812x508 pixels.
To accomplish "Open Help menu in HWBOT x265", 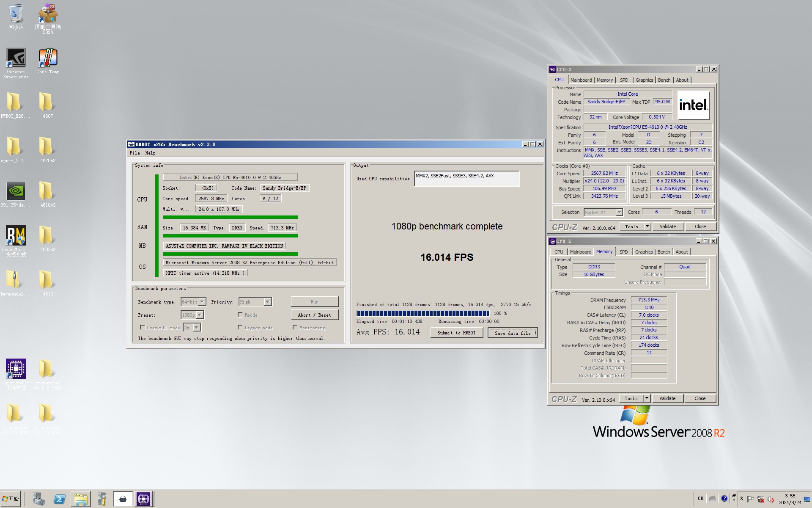I will (150, 153).
